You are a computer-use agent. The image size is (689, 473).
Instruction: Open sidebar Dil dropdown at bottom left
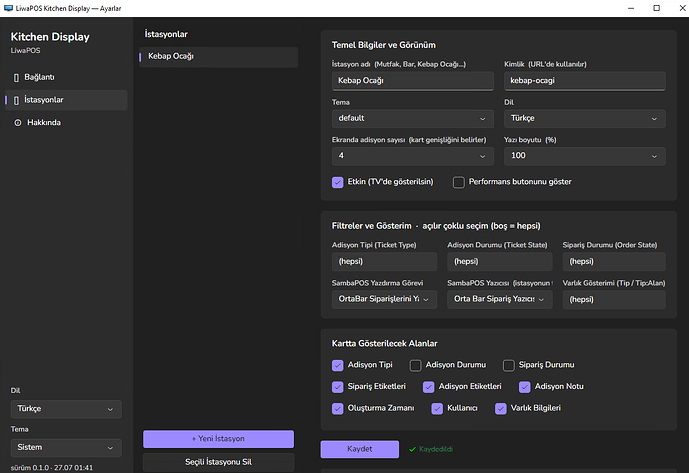coord(66,409)
